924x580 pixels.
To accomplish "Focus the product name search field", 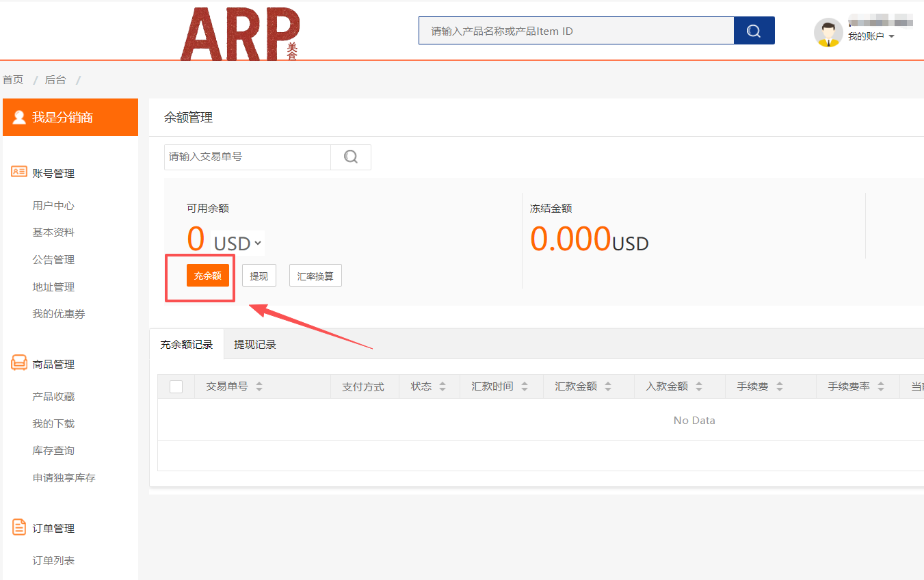I will click(x=576, y=31).
